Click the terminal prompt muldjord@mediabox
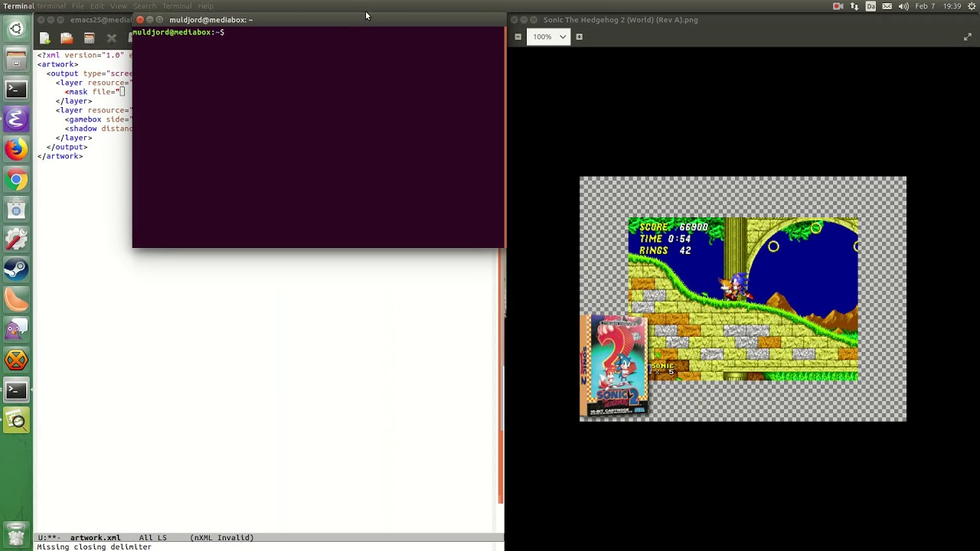Screen dimensions: 980x551 tap(178, 32)
